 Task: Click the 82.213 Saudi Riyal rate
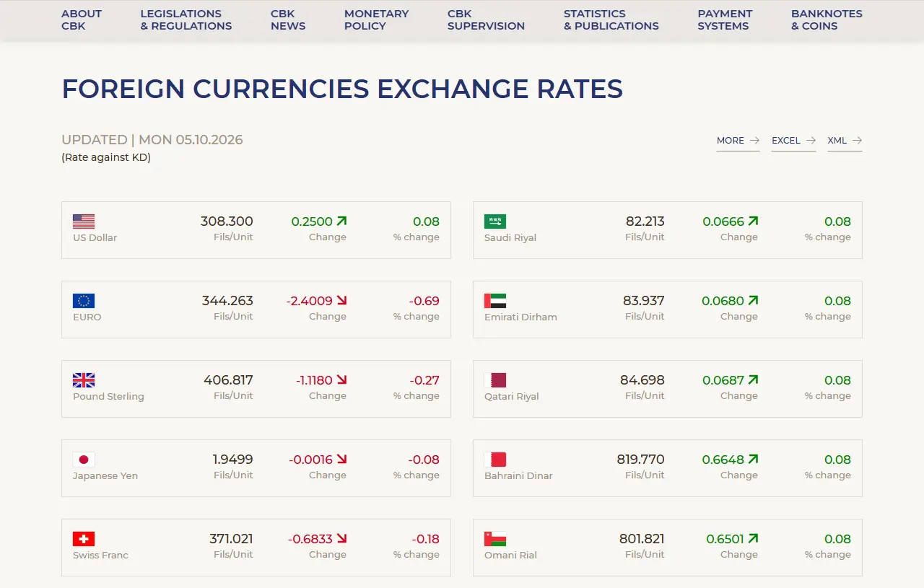click(645, 221)
